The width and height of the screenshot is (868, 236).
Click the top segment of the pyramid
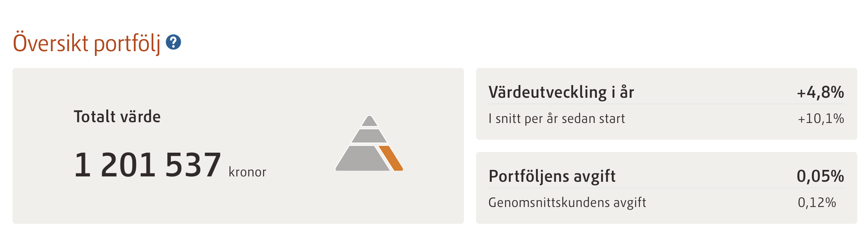click(x=369, y=121)
